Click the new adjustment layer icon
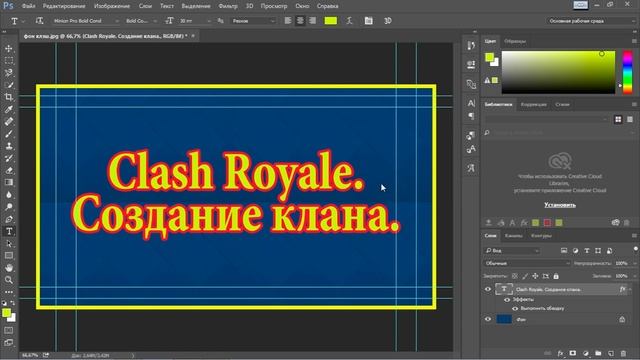640x360 pixels. point(586,353)
